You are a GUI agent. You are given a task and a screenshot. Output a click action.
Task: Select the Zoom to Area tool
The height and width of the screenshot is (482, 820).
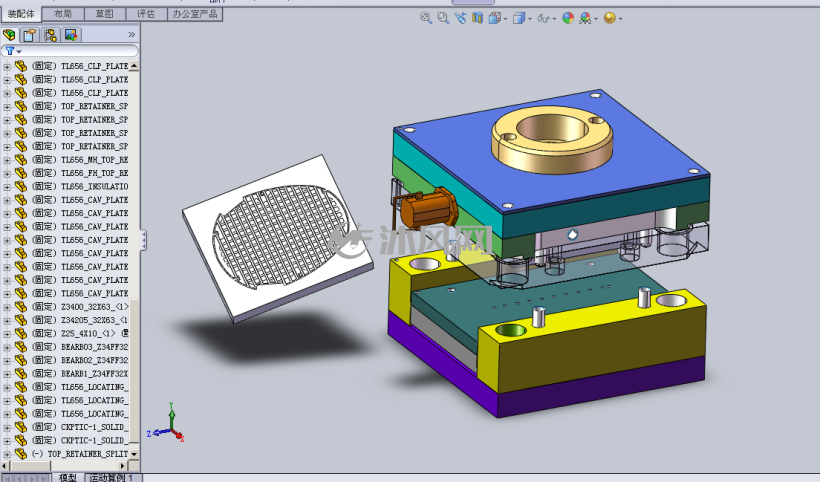tap(443, 18)
